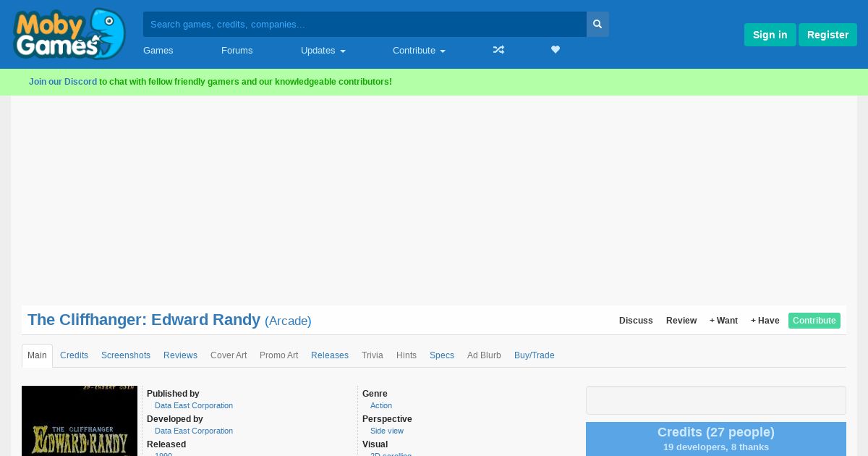Click the Discuss link
This screenshot has height=456, width=868.
click(636, 321)
